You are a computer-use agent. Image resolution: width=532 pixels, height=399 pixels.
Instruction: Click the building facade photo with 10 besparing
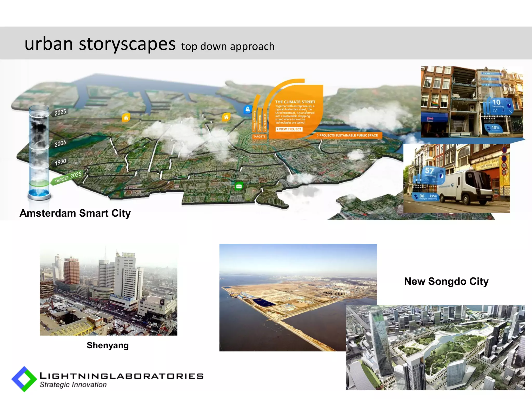pyautogui.click(x=472, y=102)
